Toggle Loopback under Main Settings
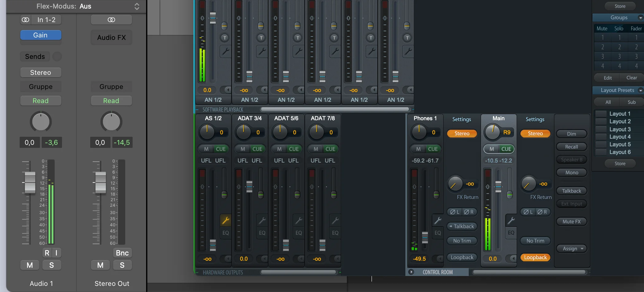This screenshot has height=292, width=644. point(535,258)
